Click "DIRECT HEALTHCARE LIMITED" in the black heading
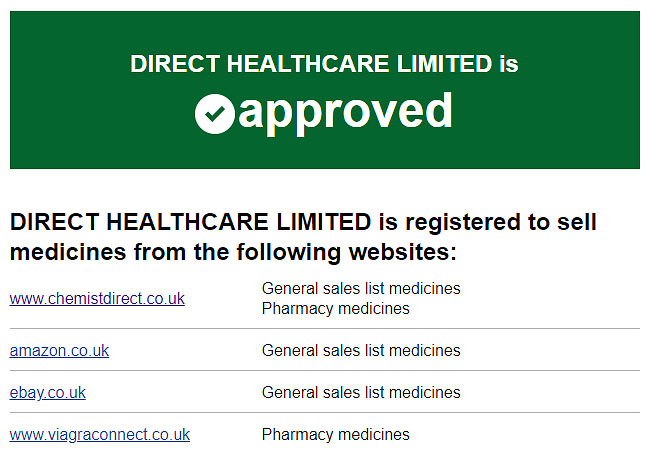This screenshot has height=452, width=648. click(x=191, y=222)
